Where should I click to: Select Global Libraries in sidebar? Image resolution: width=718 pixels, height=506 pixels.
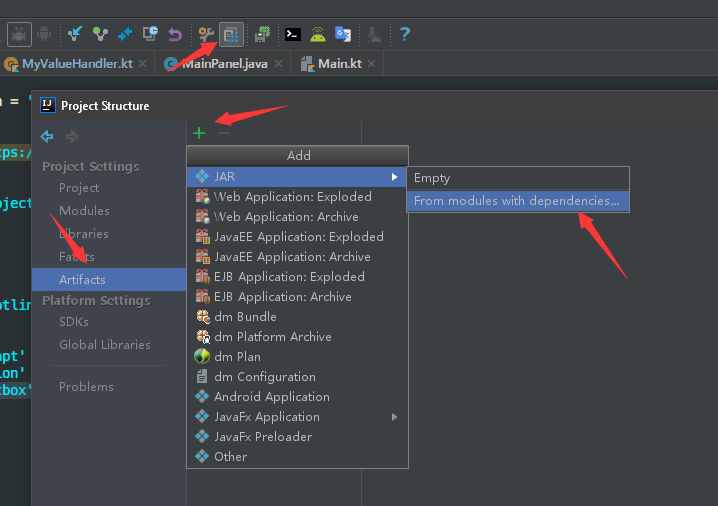105,344
